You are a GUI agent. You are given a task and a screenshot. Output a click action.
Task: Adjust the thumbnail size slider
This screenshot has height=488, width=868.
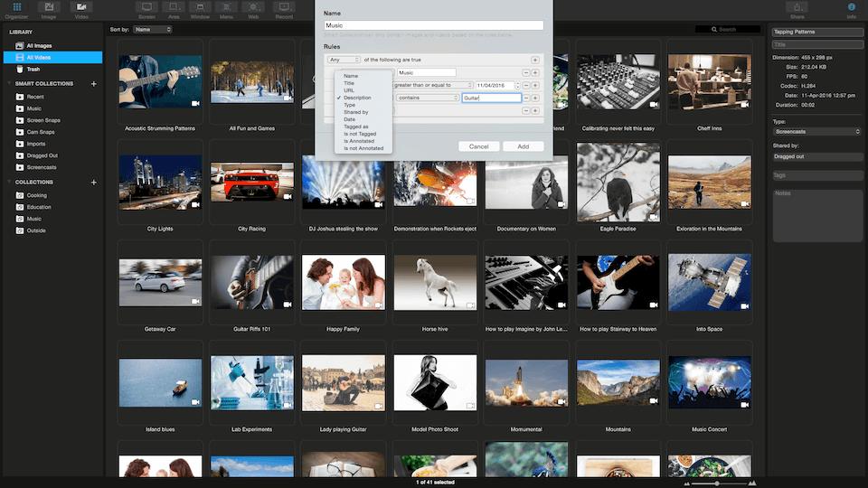point(717,483)
